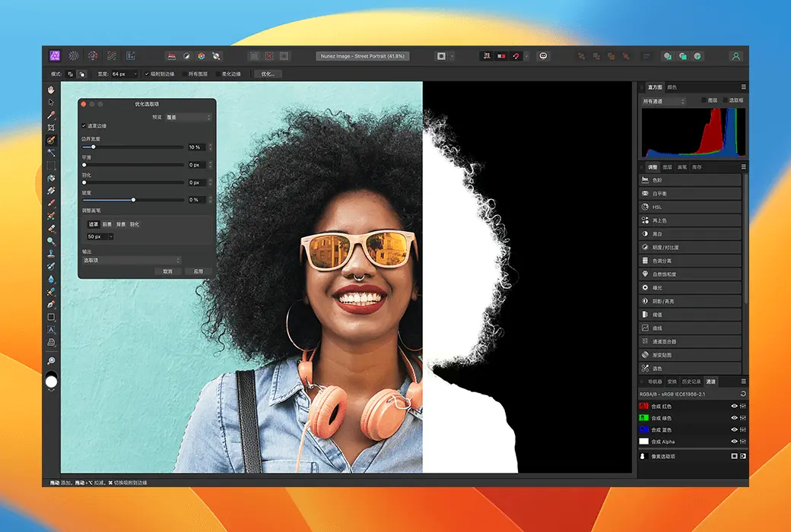The width and height of the screenshot is (791, 532).
Task: Hide the 合成 红色 channel with eye icon
Action: (x=734, y=407)
